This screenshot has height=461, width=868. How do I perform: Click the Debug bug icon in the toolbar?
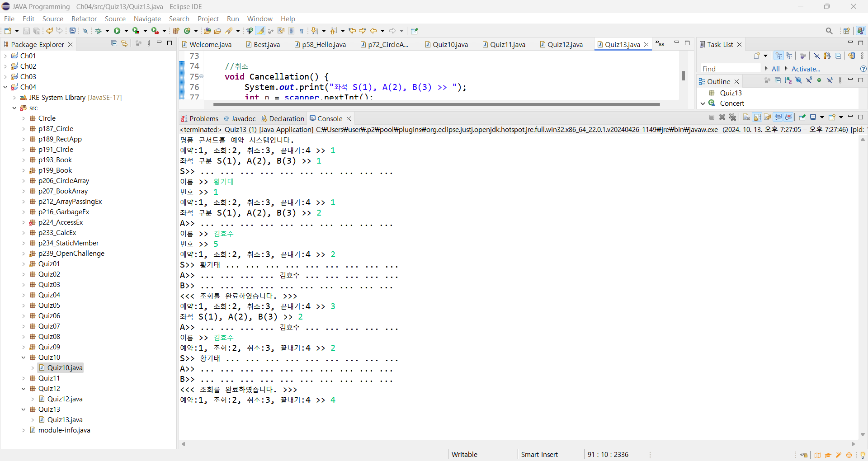coord(98,31)
